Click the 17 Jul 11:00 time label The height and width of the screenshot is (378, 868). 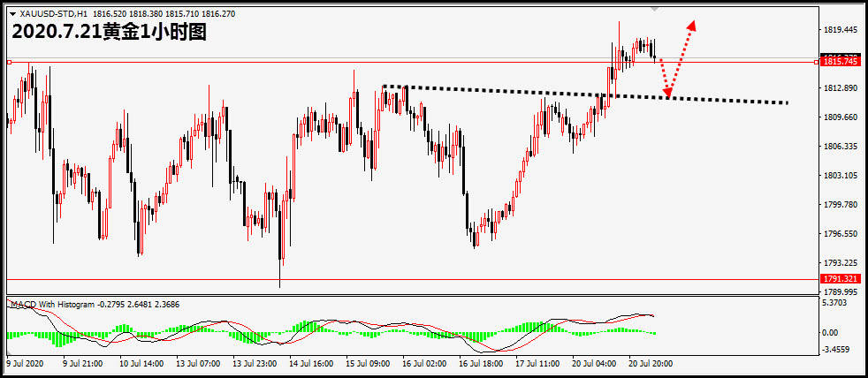click(x=536, y=363)
